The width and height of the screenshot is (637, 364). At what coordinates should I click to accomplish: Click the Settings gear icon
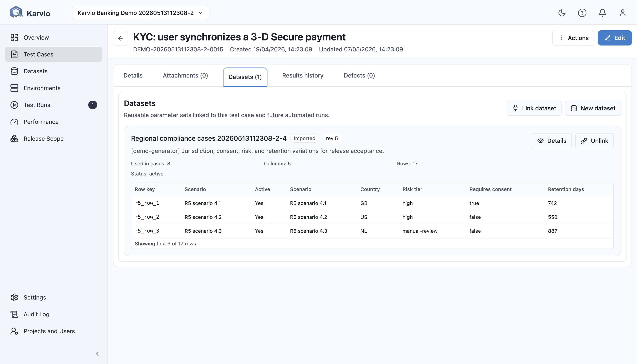[x=14, y=297]
